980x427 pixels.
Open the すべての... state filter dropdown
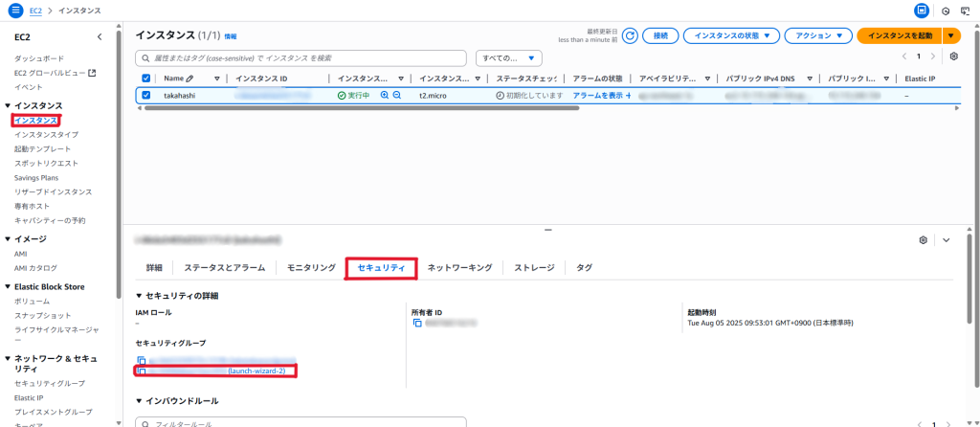pos(509,58)
